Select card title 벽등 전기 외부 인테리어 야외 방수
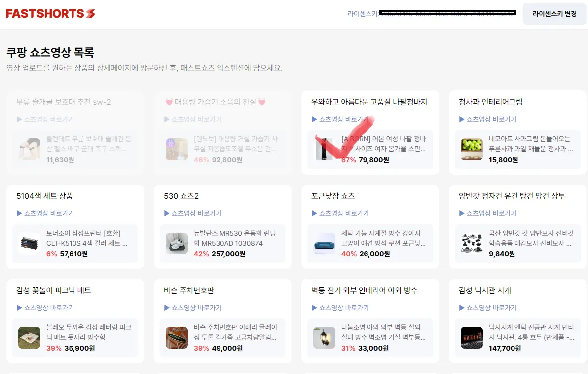 [x=364, y=291]
